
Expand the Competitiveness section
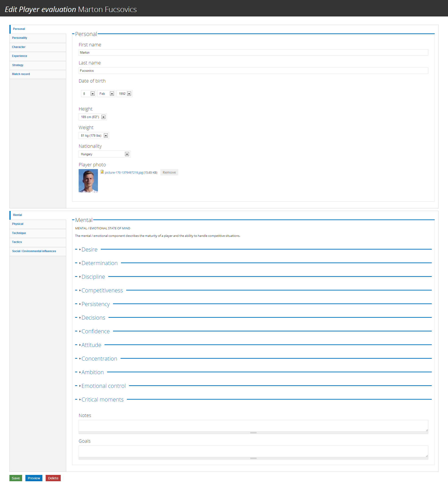pos(102,291)
